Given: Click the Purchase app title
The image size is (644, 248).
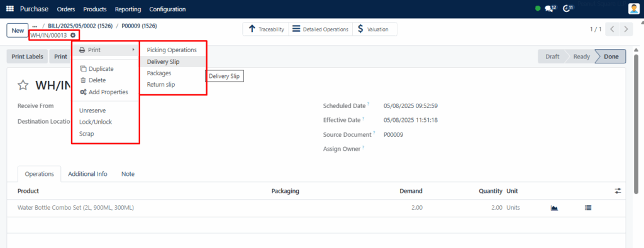Looking at the screenshot, I should click(34, 9).
